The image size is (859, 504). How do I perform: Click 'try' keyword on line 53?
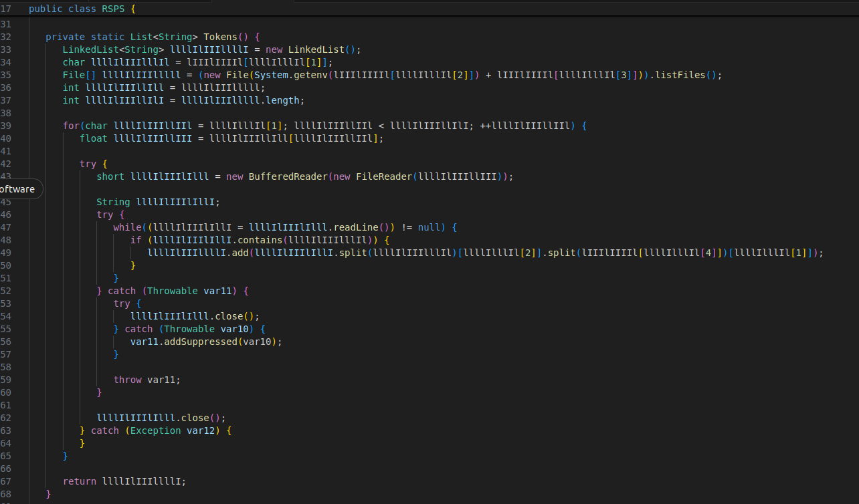point(122,303)
